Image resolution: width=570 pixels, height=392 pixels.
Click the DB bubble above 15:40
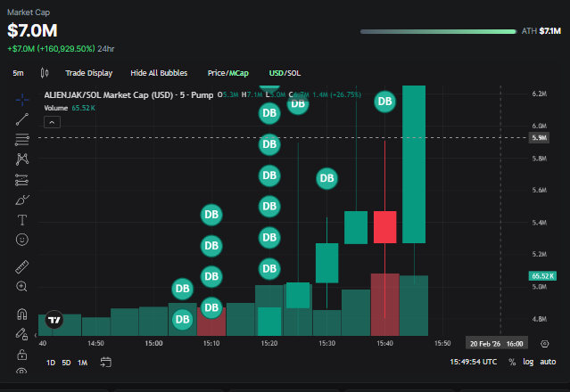(x=385, y=102)
